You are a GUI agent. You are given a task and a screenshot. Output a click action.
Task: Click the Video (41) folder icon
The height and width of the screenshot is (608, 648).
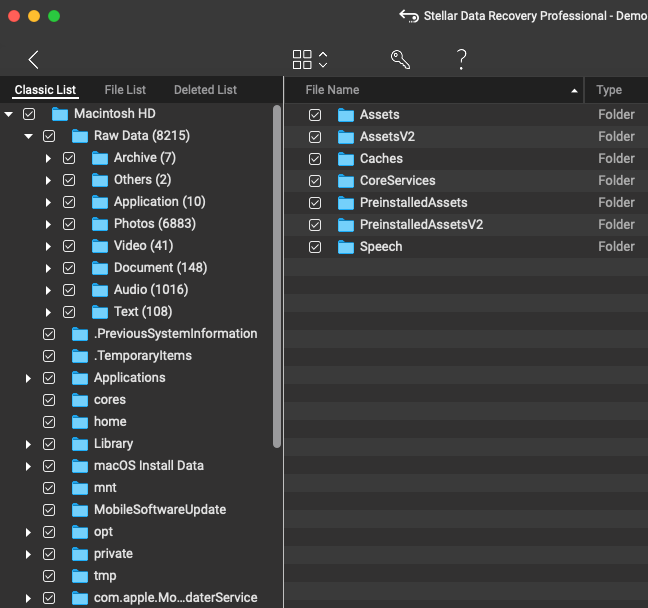coord(100,246)
